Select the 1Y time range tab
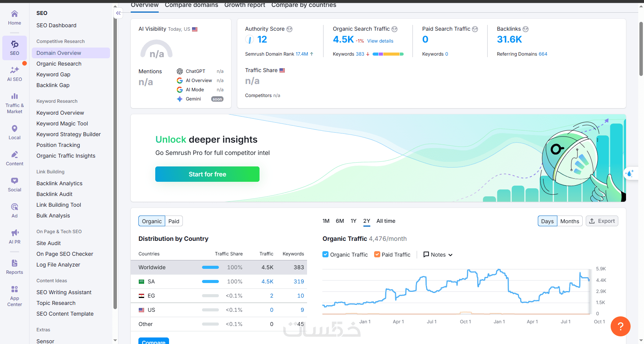Viewport: 644px width, 344px height. (x=353, y=221)
